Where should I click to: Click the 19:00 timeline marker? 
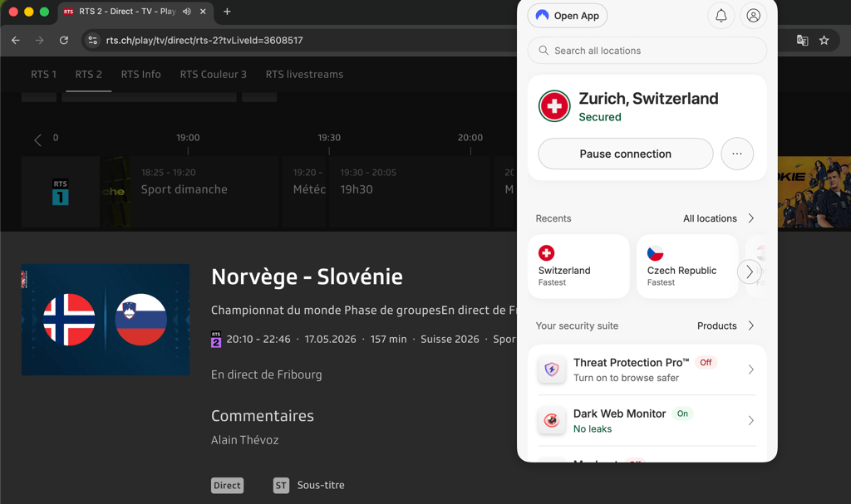188,138
